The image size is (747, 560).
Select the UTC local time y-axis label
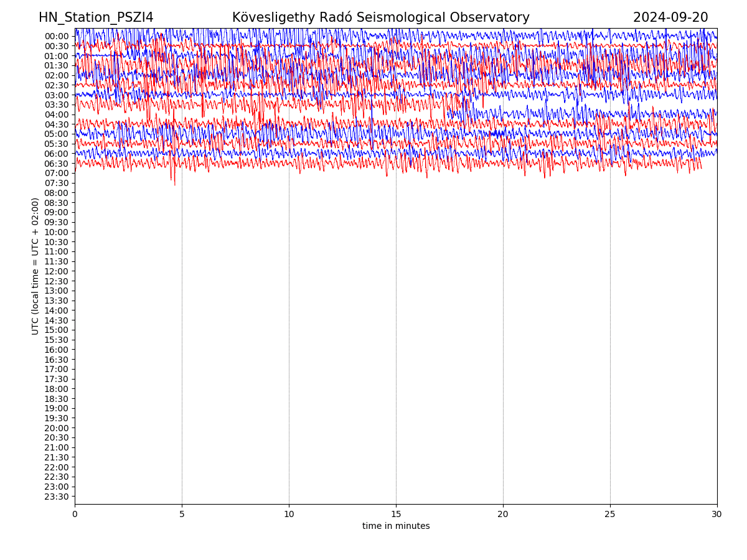[35, 266]
